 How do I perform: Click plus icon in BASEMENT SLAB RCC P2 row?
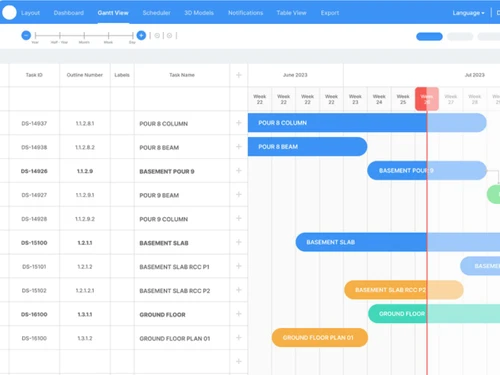click(x=239, y=290)
